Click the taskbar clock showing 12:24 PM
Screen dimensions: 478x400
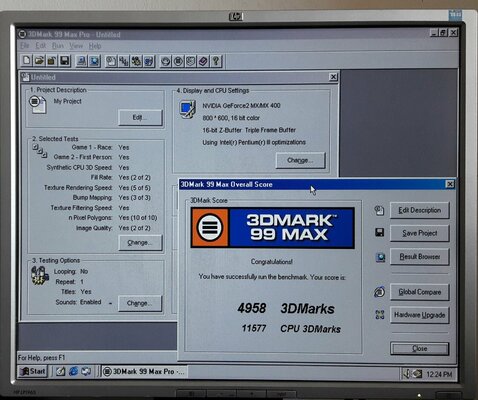click(x=439, y=374)
